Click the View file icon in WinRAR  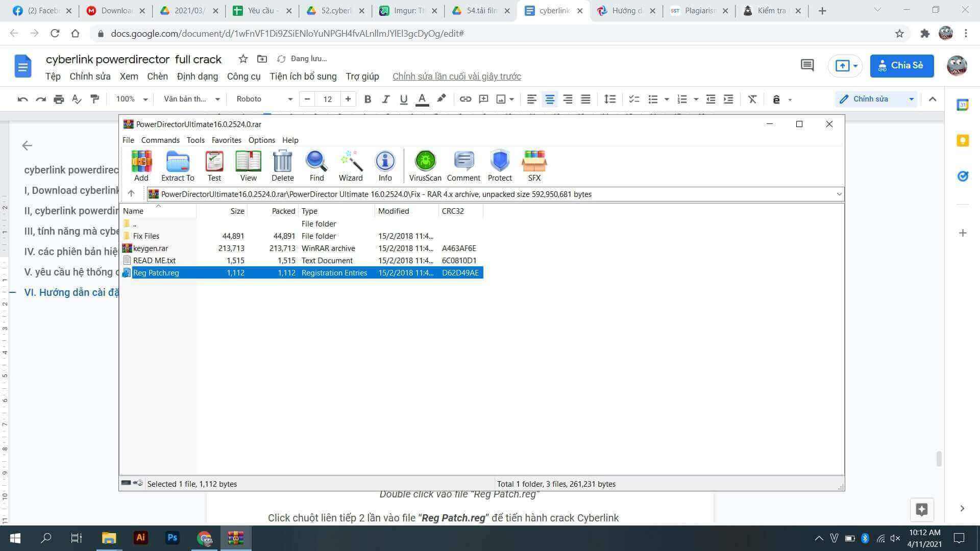pos(249,166)
